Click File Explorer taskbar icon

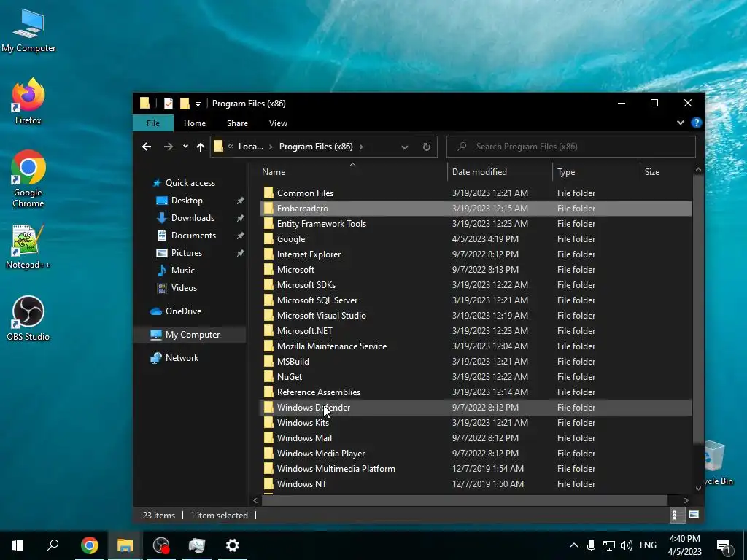coord(125,545)
